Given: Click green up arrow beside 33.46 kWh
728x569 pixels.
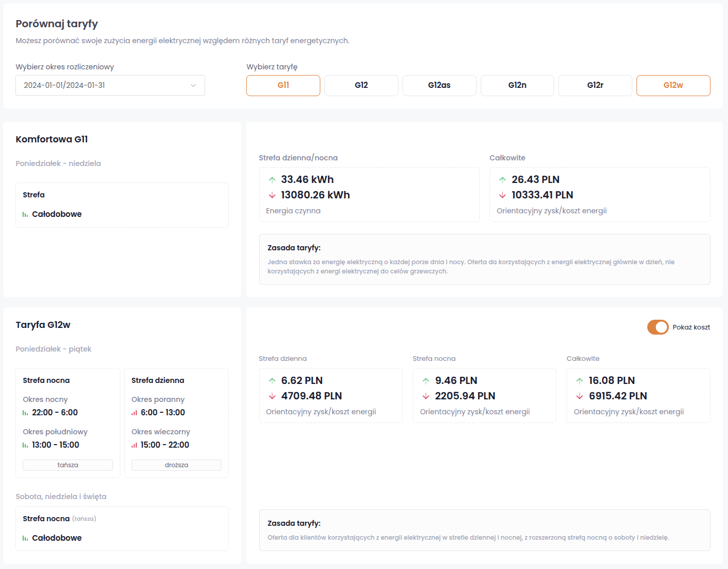Looking at the screenshot, I should click(x=272, y=180).
